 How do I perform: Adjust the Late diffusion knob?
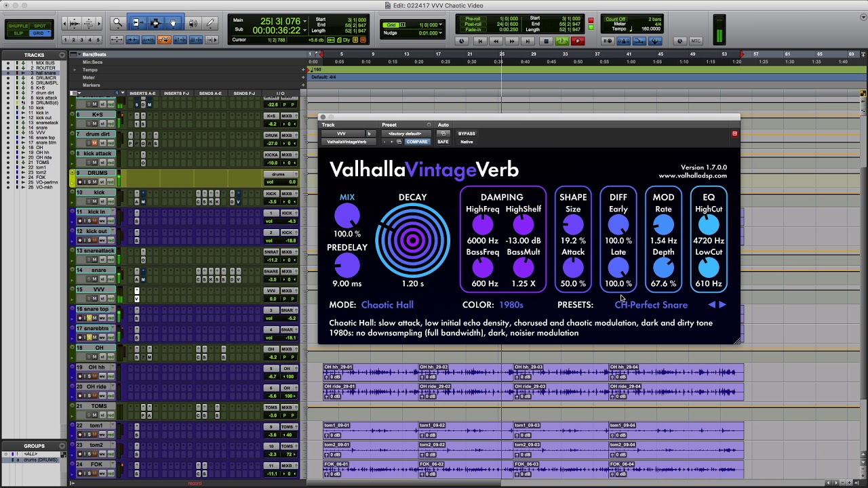(x=618, y=268)
